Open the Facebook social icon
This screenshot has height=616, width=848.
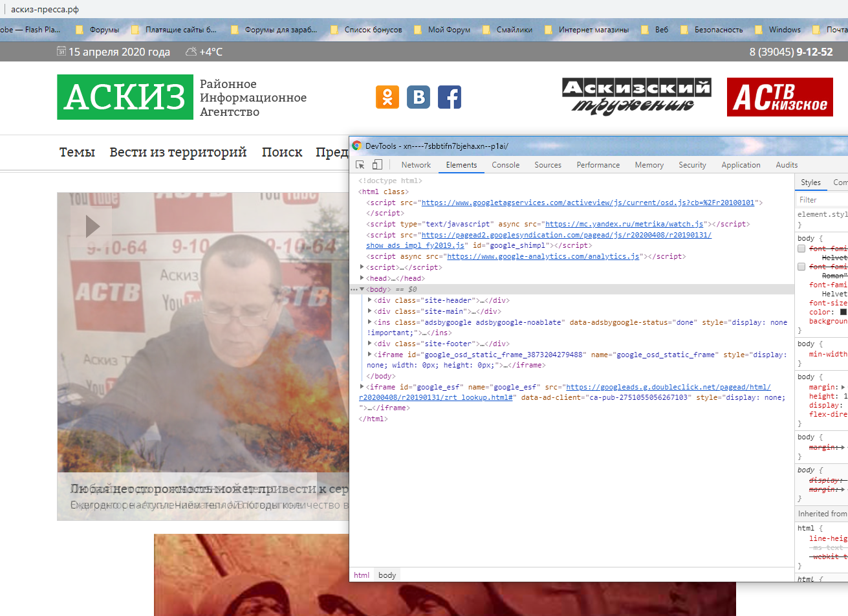tap(449, 98)
